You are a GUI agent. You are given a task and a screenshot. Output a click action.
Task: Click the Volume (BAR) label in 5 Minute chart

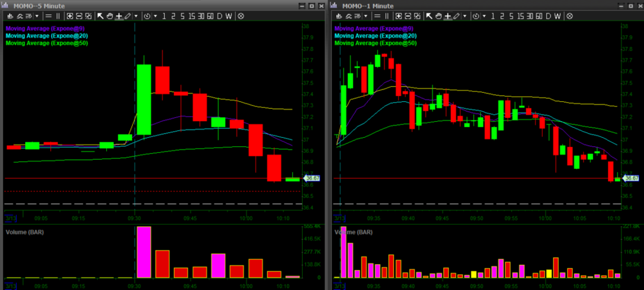(x=25, y=231)
